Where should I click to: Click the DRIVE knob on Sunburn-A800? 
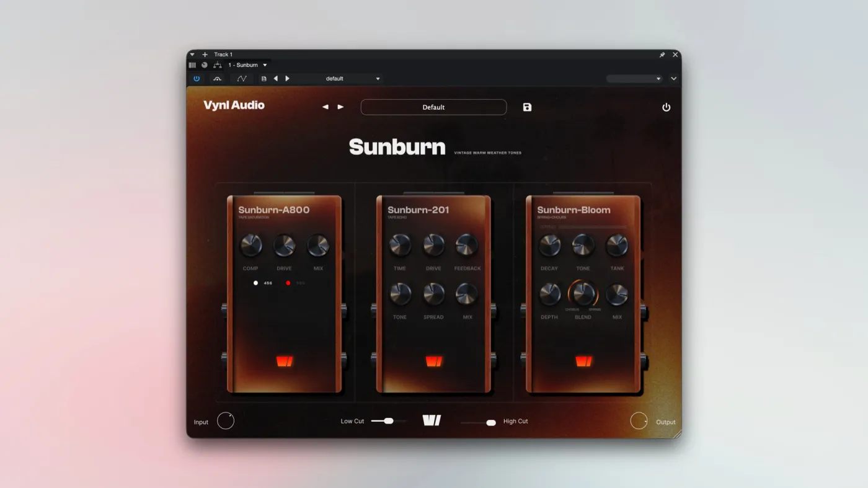point(285,246)
